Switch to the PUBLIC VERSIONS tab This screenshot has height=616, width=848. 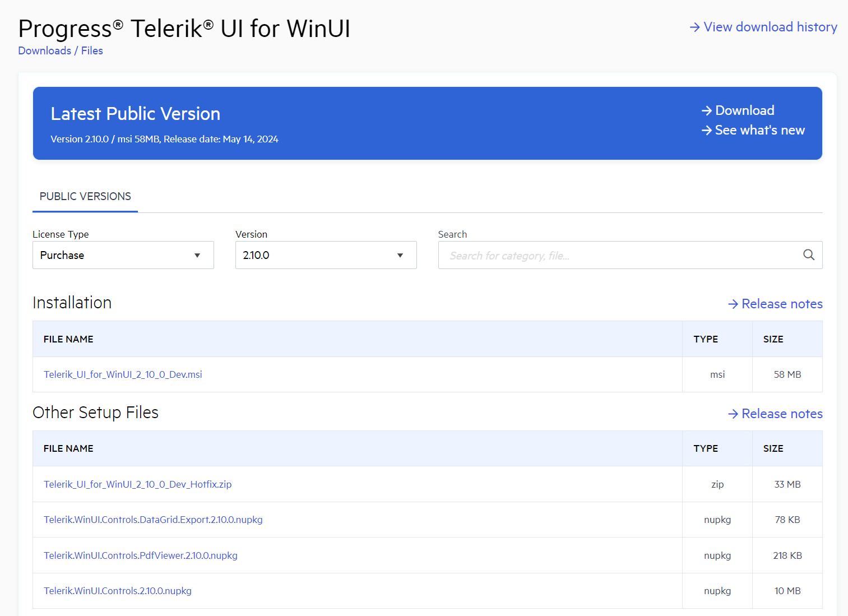point(85,196)
